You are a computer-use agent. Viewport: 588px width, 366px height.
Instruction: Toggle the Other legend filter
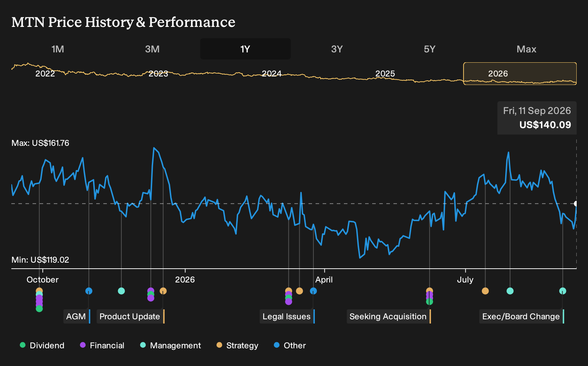coord(290,345)
